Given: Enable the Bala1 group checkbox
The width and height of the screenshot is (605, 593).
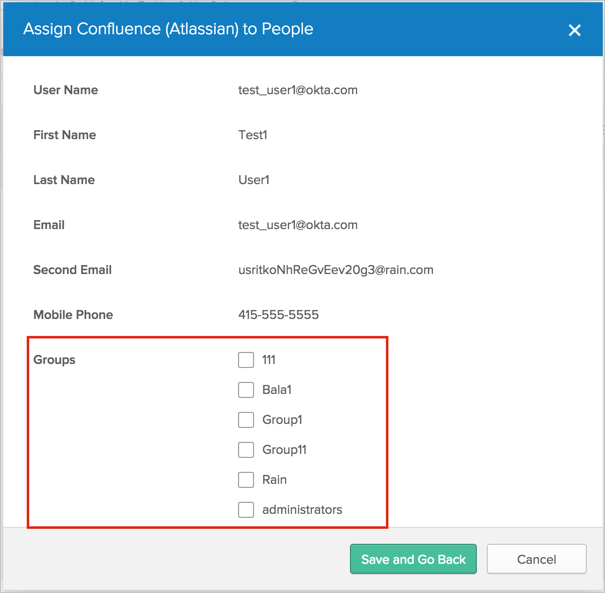Looking at the screenshot, I should [x=246, y=390].
